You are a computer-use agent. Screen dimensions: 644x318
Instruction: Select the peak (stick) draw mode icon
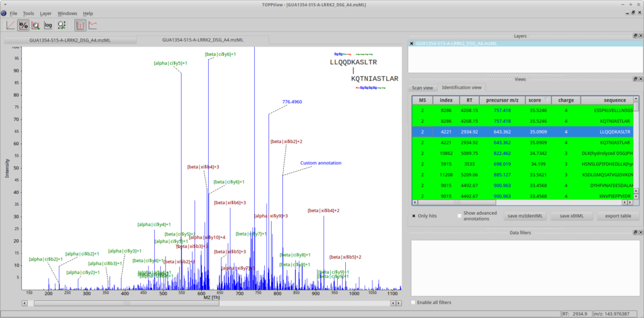click(80, 25)
